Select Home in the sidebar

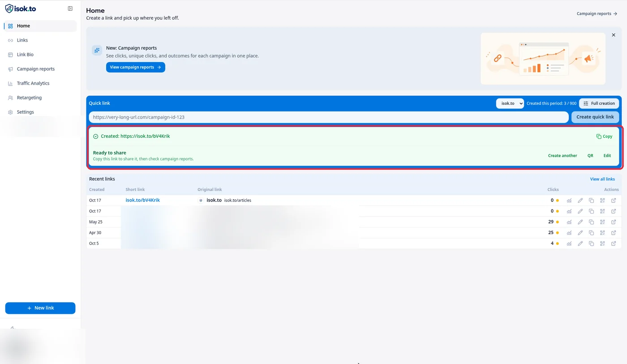[x=40, y=26]
